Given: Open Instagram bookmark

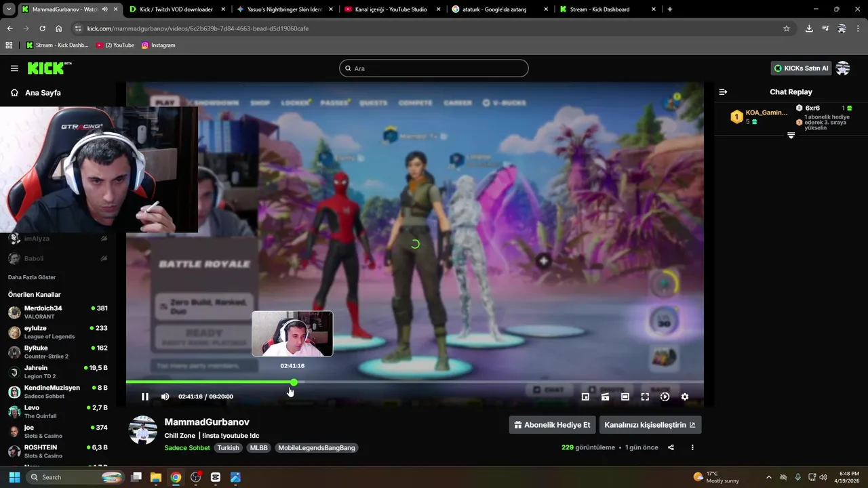Looking at the screenshot, I should [x=158, y=45].
